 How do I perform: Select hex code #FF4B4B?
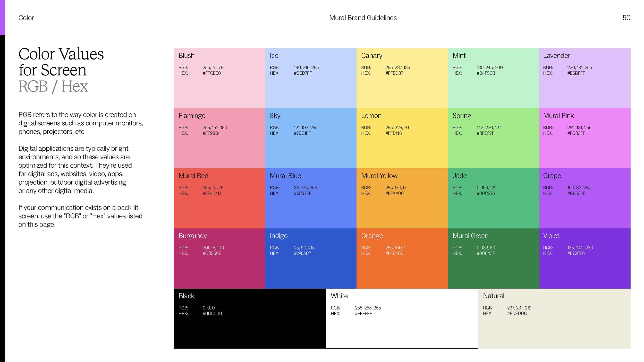click(212, 193)
